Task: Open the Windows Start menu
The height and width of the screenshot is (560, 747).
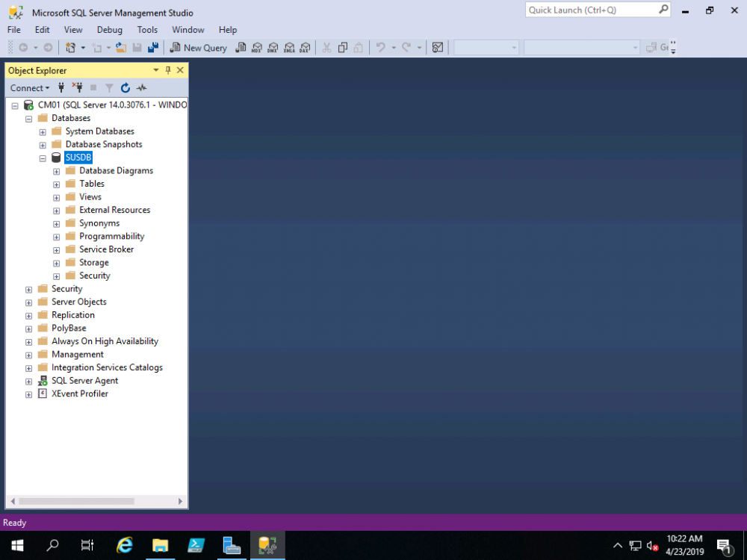Action: pos(17,545)
